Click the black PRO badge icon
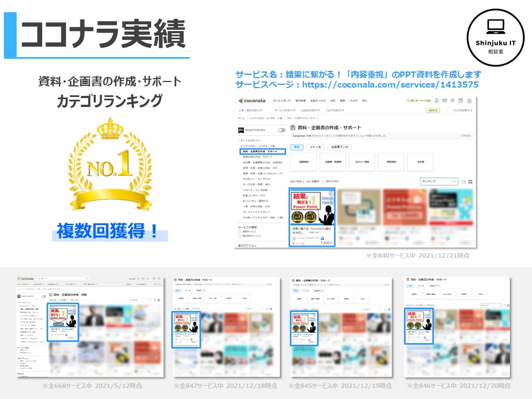The width and height of the screenshot is (532, 399). click(x=241, y=130)
